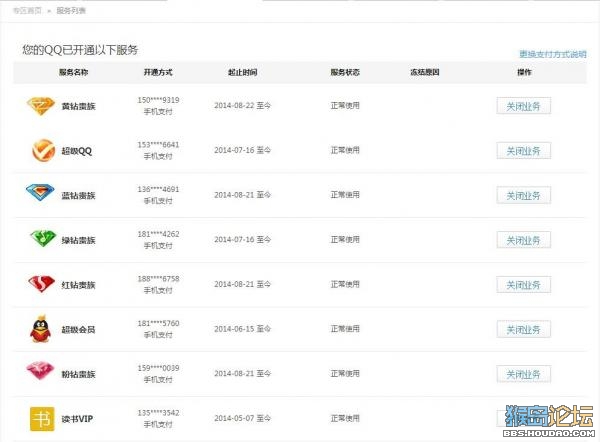Click phone number 159****0039
Viewport: 600px width, 442px height.
(x=158, y=368)
